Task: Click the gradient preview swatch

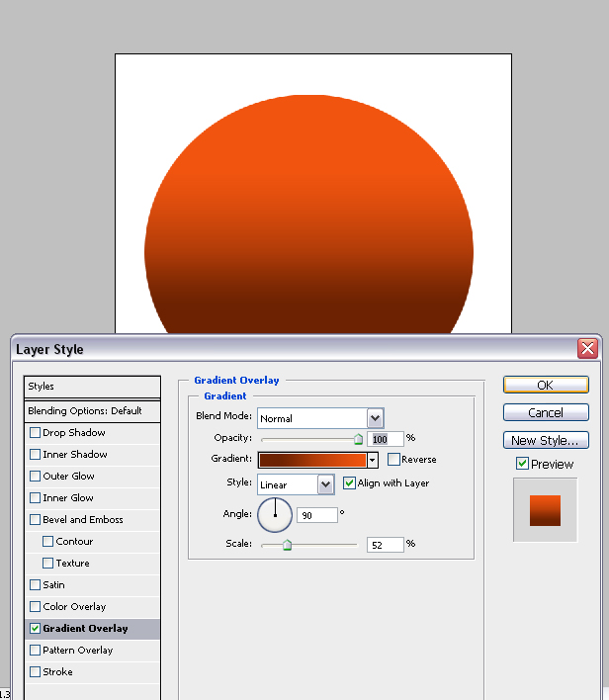Action: pos(312,460)
